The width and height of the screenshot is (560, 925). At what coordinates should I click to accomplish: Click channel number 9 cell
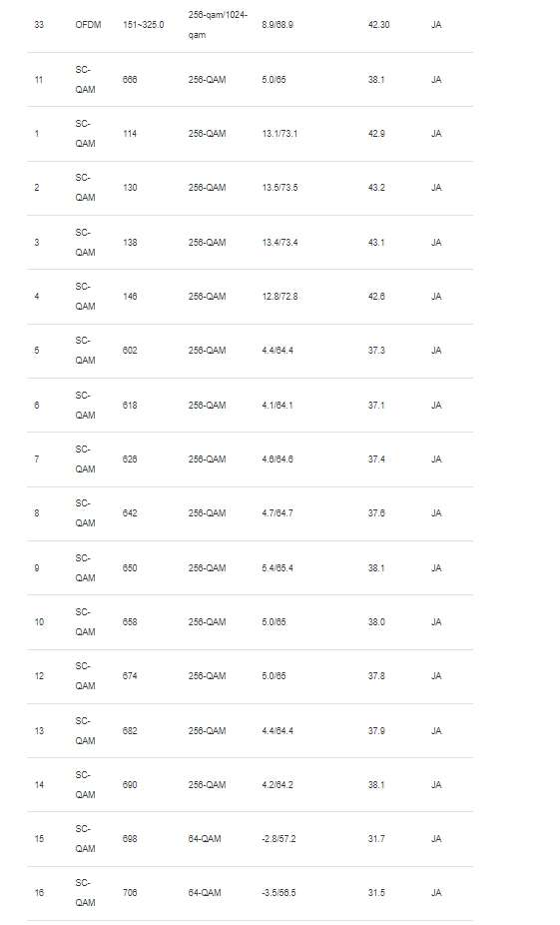coord(37,568)
